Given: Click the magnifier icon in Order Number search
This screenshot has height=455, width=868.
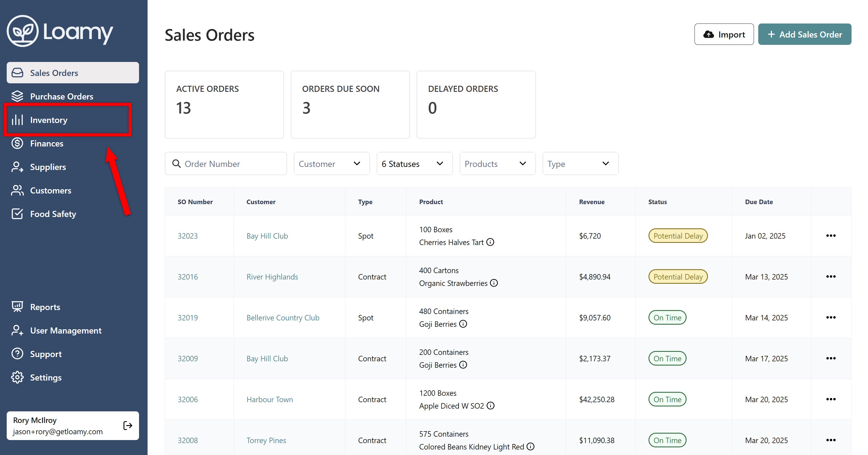Looking at the screenshot, I should (176, 164).
